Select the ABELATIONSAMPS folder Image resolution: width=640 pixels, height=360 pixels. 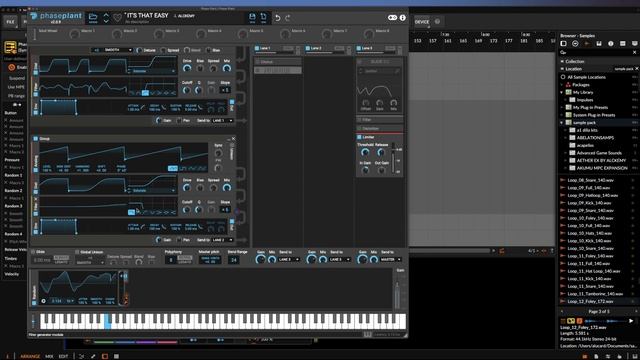[595, 138]
